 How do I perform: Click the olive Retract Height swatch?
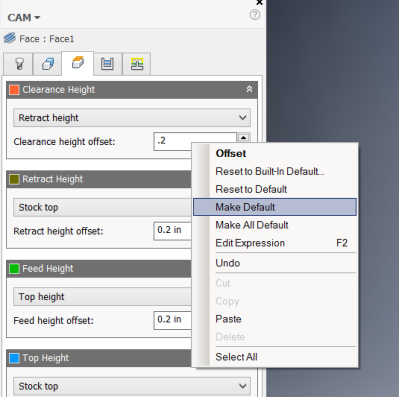14,179
